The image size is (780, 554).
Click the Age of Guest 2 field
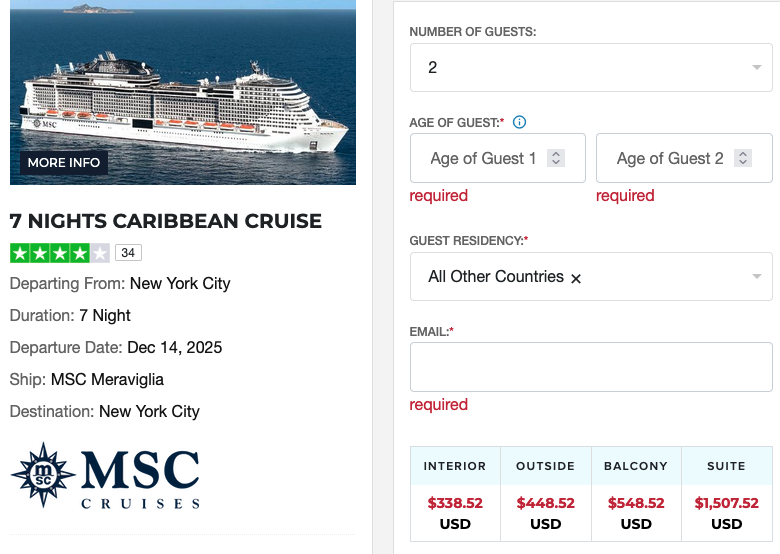tap(669, 158)
